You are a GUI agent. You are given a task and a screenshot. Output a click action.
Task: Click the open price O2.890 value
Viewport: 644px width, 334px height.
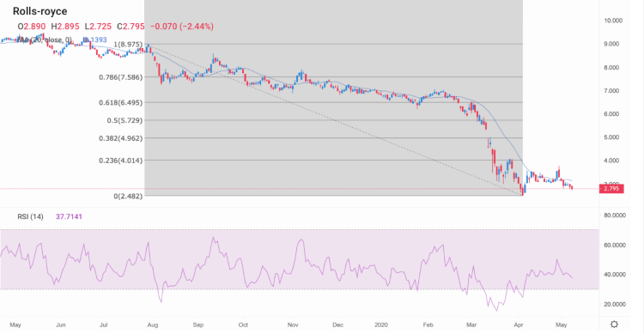(x=32, y=27)
